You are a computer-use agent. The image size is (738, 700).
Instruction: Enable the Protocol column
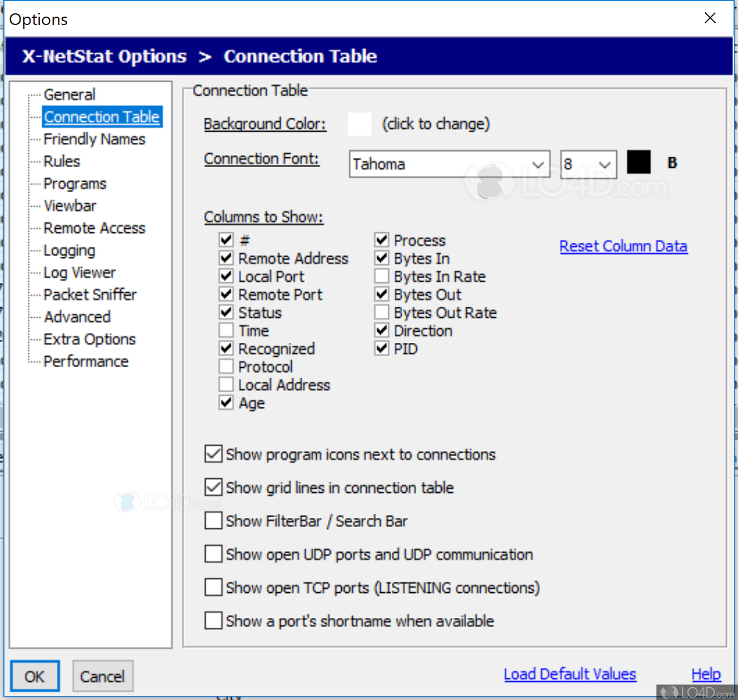[226, 366]
